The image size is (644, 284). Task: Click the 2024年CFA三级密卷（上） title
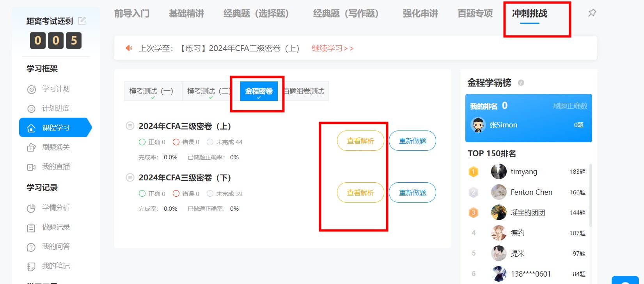[x=185, y=126]
